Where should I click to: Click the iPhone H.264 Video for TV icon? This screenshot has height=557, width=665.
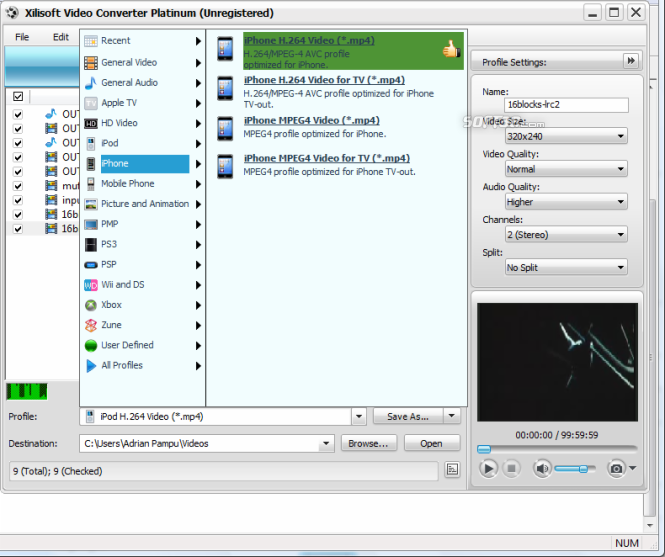point(225,88)
